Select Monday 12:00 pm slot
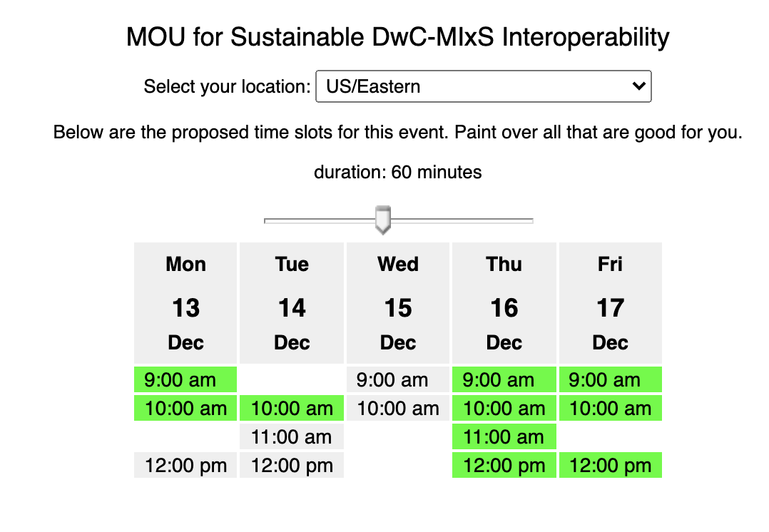 click(x=185, y=465)
